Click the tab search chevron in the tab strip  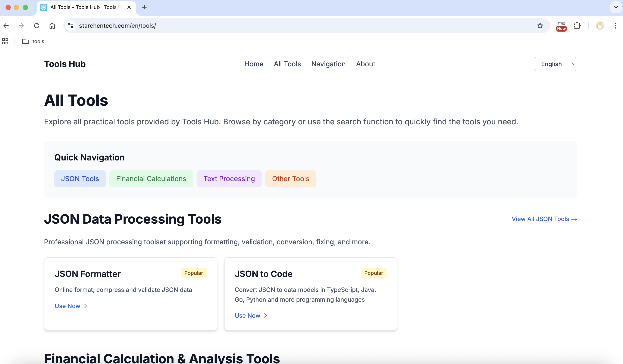(x=615, y=7)
